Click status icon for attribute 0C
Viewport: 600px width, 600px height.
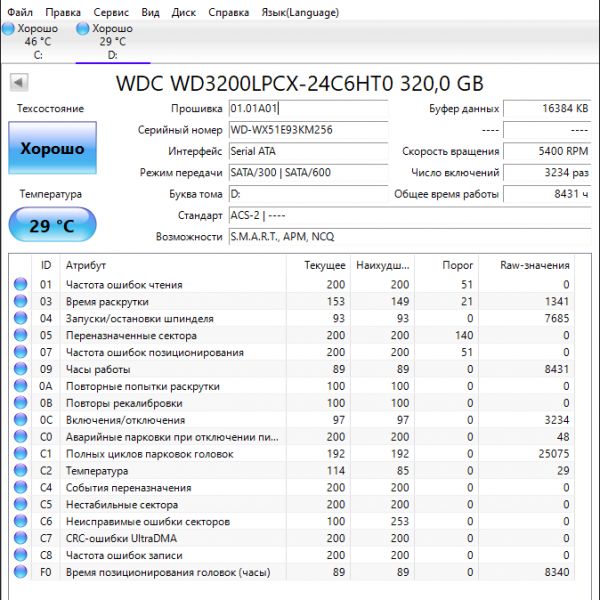pos(20,419)
